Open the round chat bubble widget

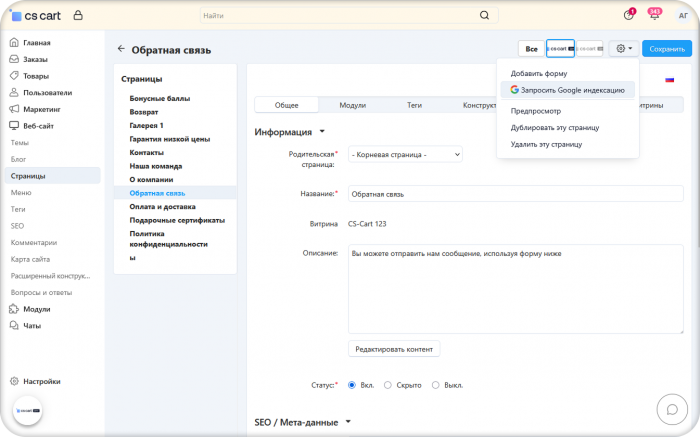[672, 409]
